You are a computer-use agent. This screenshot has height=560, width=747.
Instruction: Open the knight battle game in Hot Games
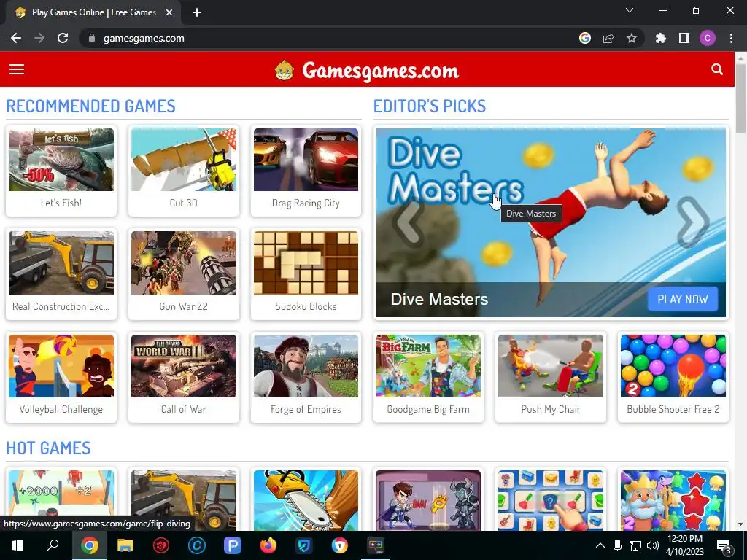[x=428, y=500]
